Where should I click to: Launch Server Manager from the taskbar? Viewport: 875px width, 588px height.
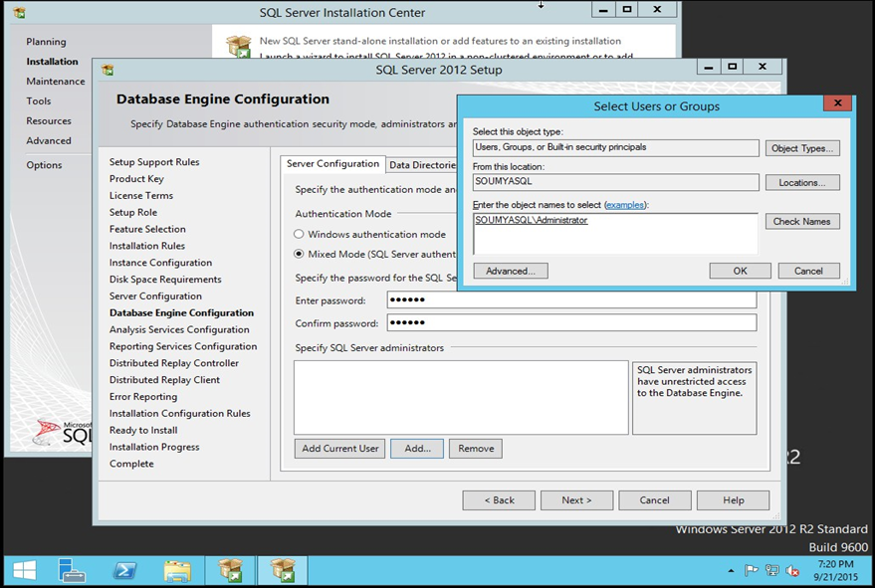(x=73, y=570)
